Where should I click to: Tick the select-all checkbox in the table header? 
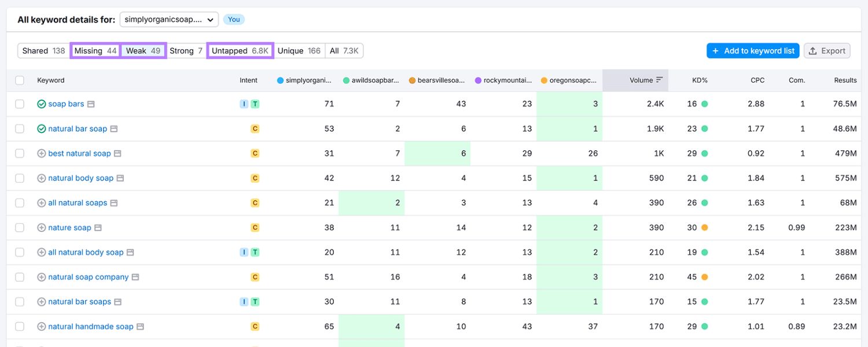19,80
